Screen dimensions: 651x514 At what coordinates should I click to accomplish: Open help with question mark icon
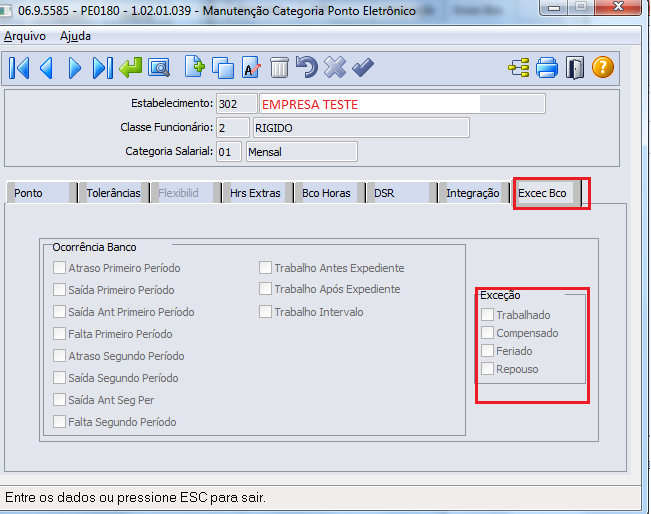click(603, 67)
